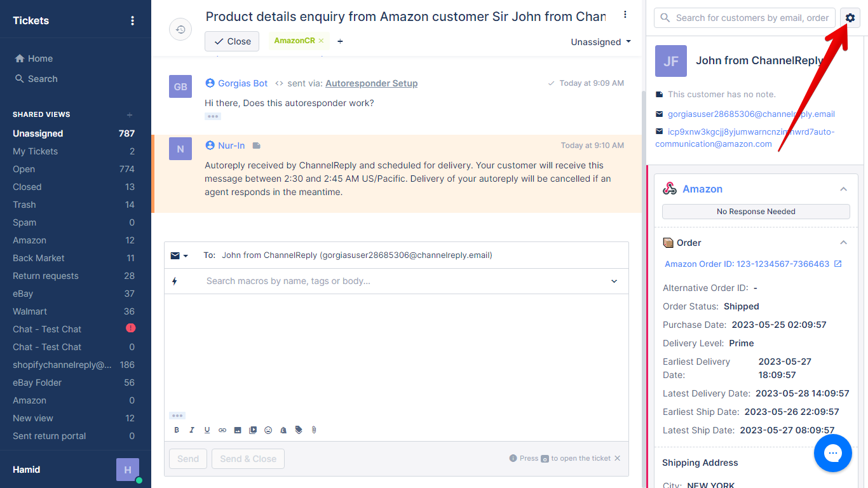Viewport: 868px width, 488px height.
Task: Open the ticket title three-dot menu
Action: click(625, 15)
